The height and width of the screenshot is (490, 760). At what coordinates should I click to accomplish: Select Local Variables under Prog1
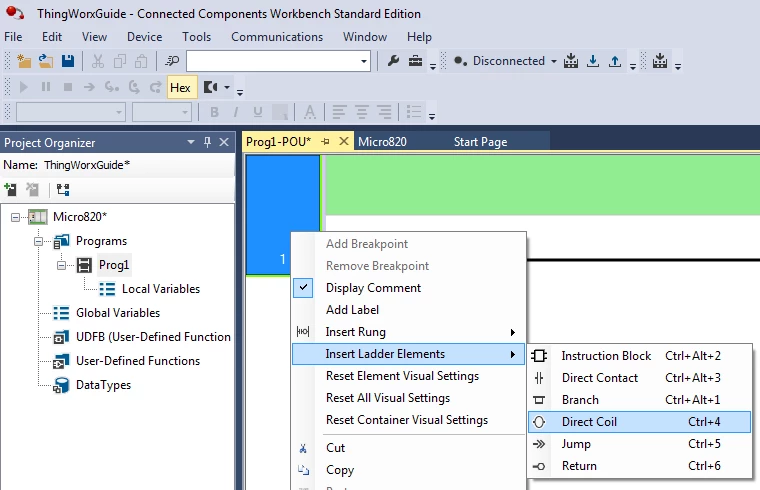click(x=161, y=289)
